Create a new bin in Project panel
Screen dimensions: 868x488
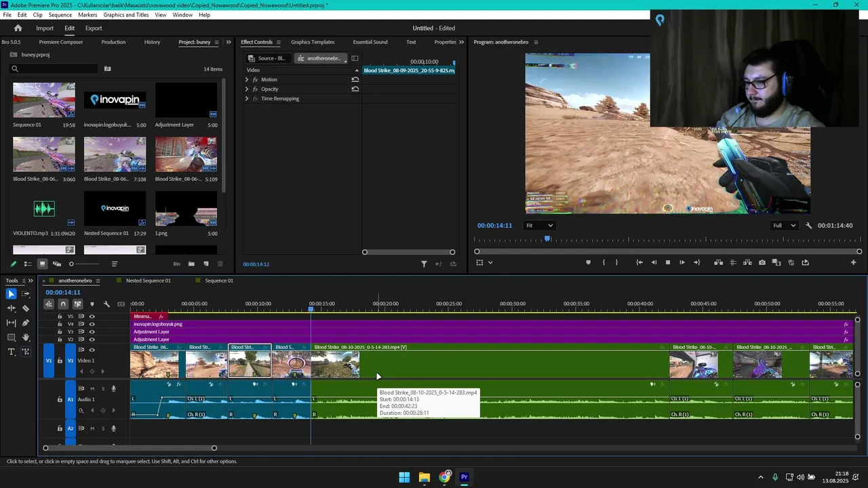(x=191, y=264)
